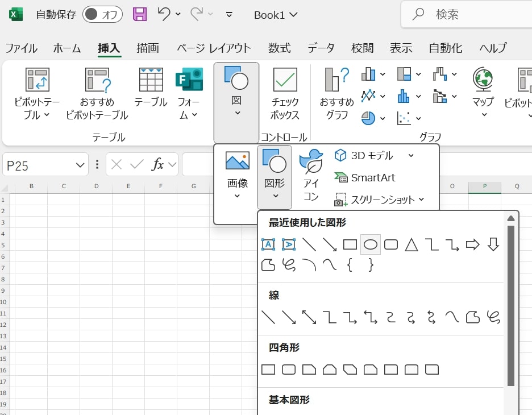This screenshot has height=415, width=532.
Task: Switch to the 自動化 tab
Action: [x=446, y=48]
